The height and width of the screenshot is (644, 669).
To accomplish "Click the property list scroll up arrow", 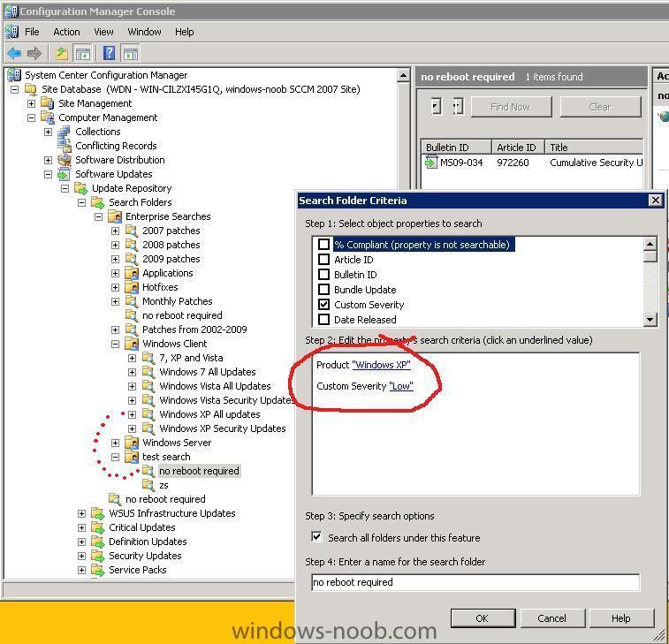I will (x=650, y=244).
